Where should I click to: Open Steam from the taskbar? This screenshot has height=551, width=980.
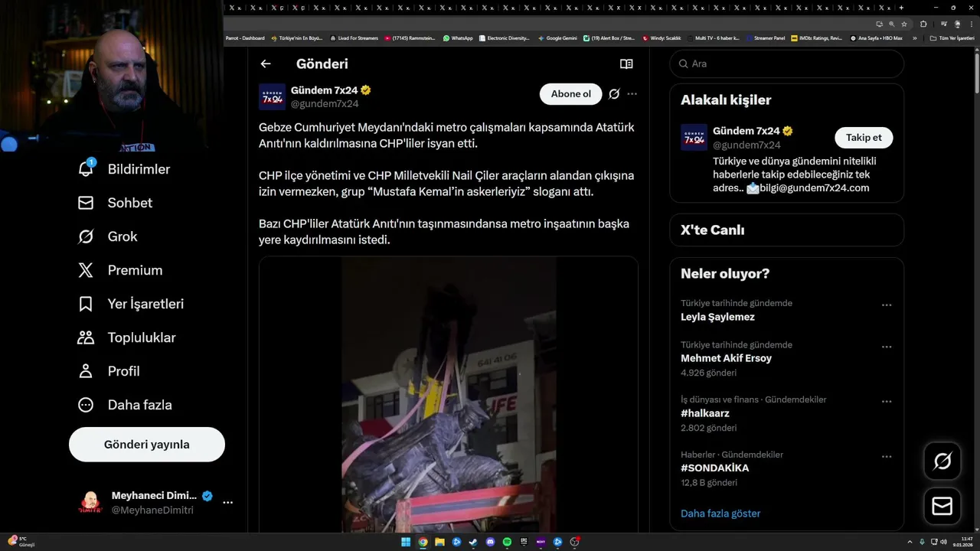[x=473, y=542]
